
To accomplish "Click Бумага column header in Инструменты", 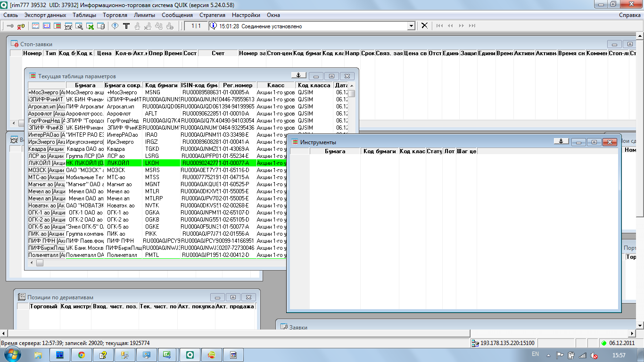I will 335,151.
